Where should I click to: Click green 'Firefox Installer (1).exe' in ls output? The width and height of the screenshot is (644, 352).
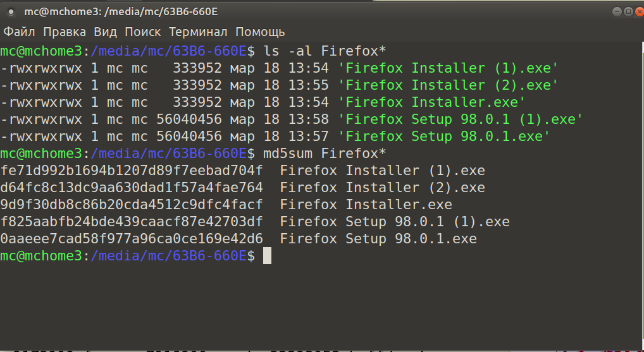tap(448, 68)
